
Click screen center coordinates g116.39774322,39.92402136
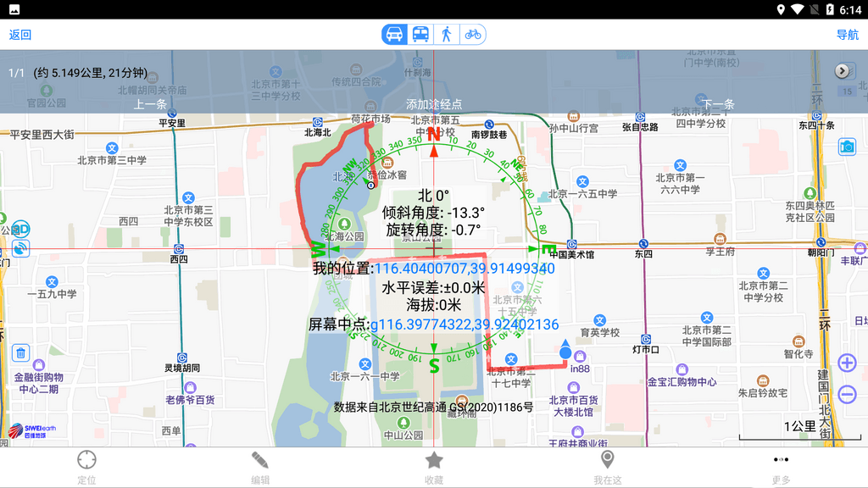(465, 324)
